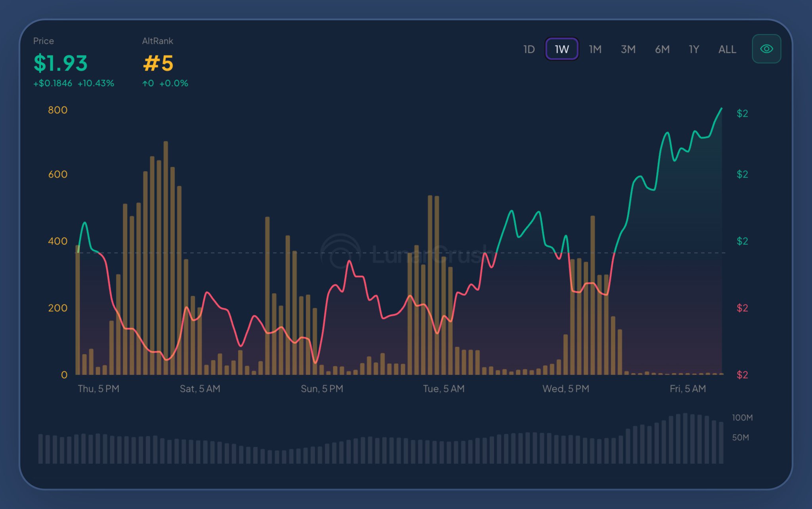The width and height of the screenshot is (812, 509).
Task: Click the Sun, 5 PM axis label
Action: coord(322,388)
